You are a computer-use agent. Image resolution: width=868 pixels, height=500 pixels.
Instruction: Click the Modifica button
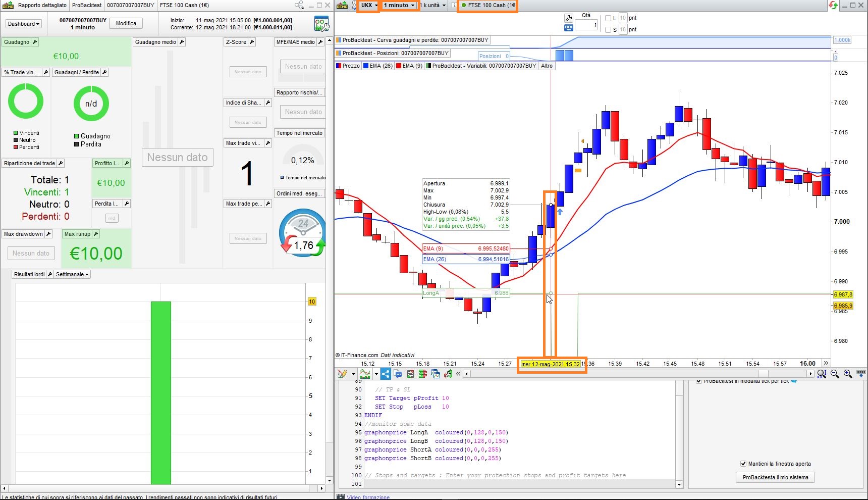pos(126,23)
